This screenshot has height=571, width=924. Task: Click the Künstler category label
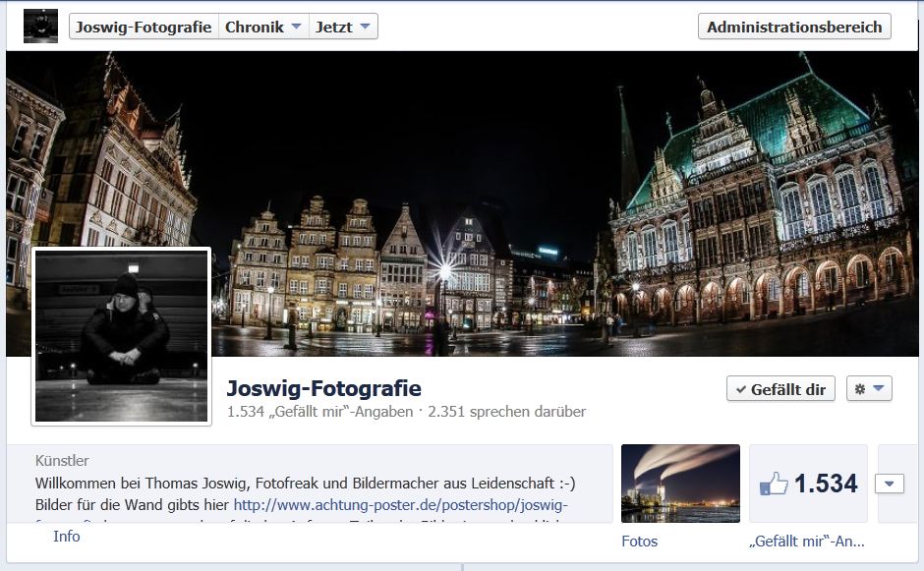(x=62, y=460)
